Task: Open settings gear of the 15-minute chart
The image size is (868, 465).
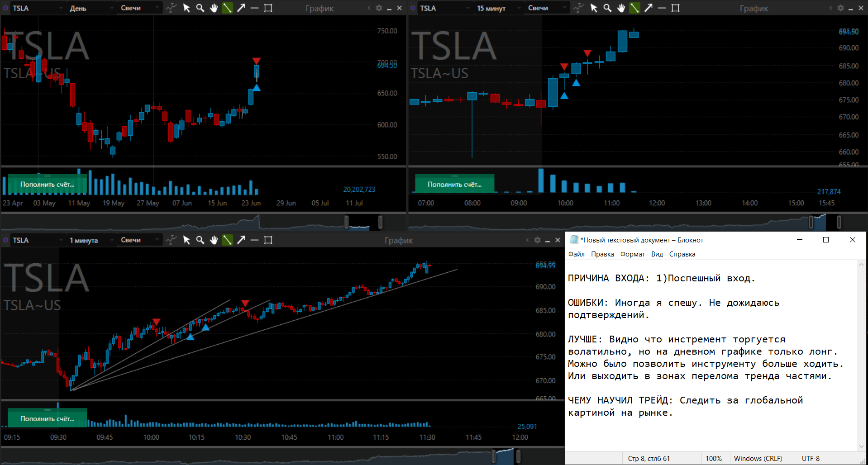Action: 841,8
